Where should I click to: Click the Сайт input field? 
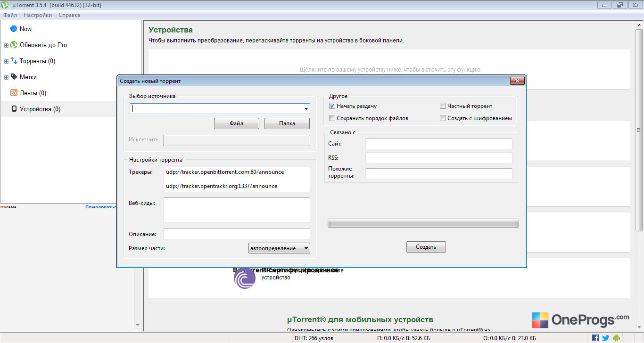click(439, 144)
